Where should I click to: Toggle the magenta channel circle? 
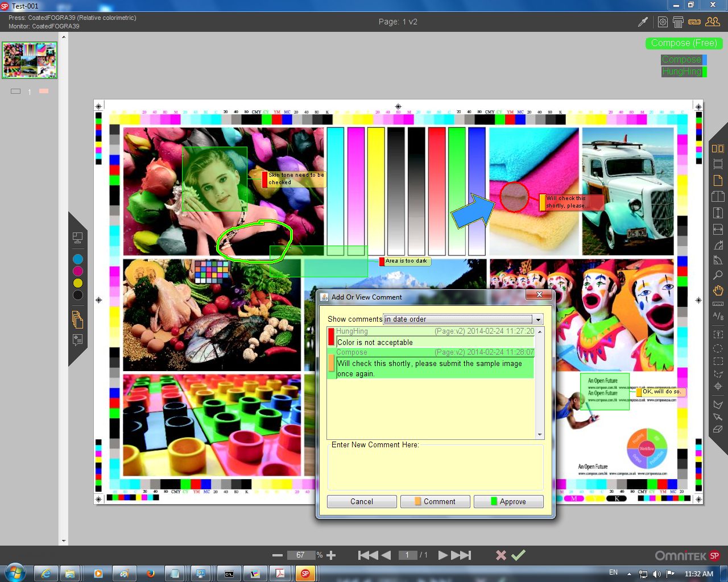[x=78, y=271]
